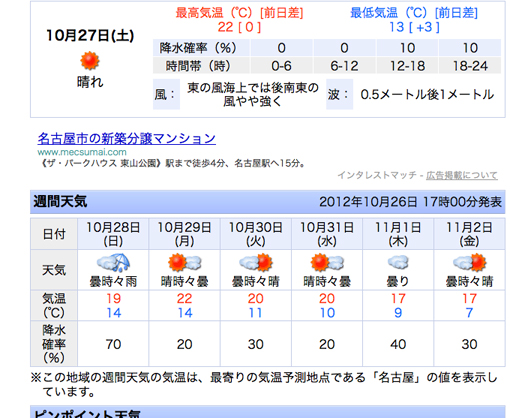Click the 曇り forecast label

pyautogui.click(x=398, y=282)
